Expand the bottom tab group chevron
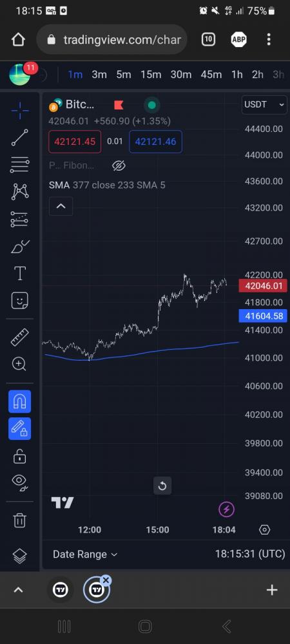Viewport: 290px width, 644px height. 18,590
